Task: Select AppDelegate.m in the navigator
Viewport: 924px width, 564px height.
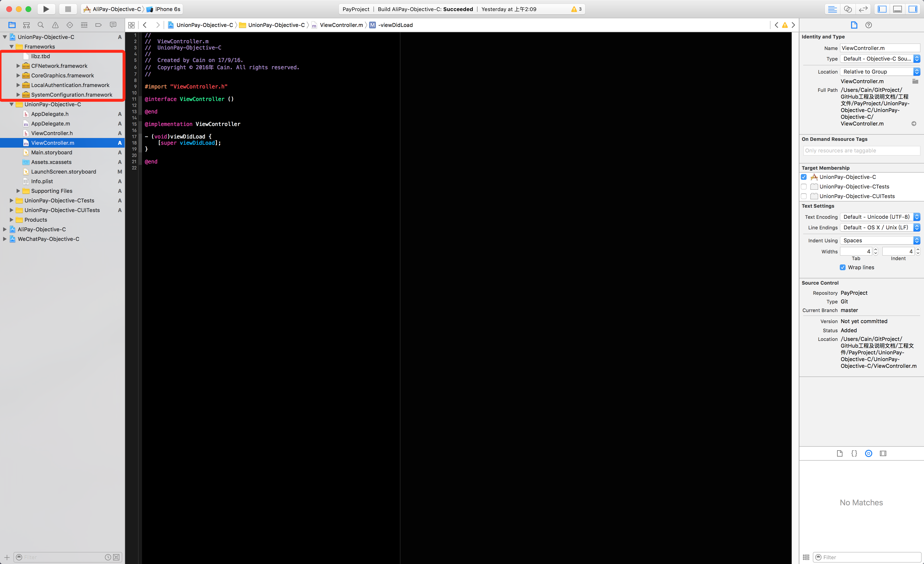Action: coord(50,124)
